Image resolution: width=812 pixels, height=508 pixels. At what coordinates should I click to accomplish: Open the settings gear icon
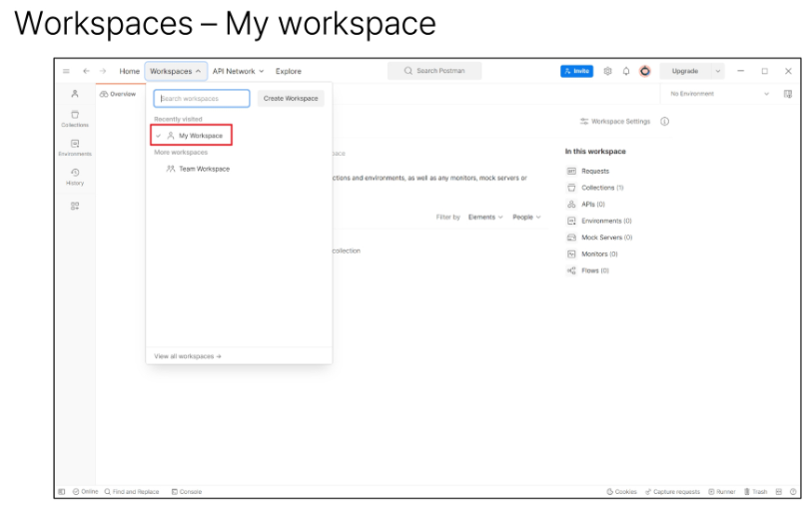[607, 71]
